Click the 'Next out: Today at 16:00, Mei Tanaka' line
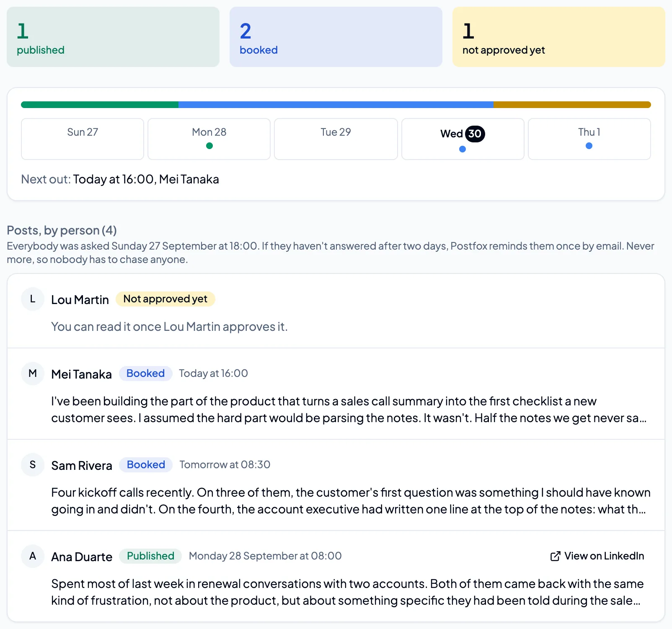 120,179
